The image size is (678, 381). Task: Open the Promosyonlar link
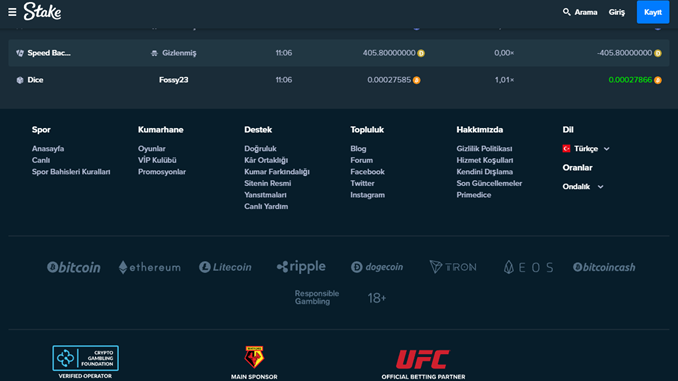(x=162, y=172)
